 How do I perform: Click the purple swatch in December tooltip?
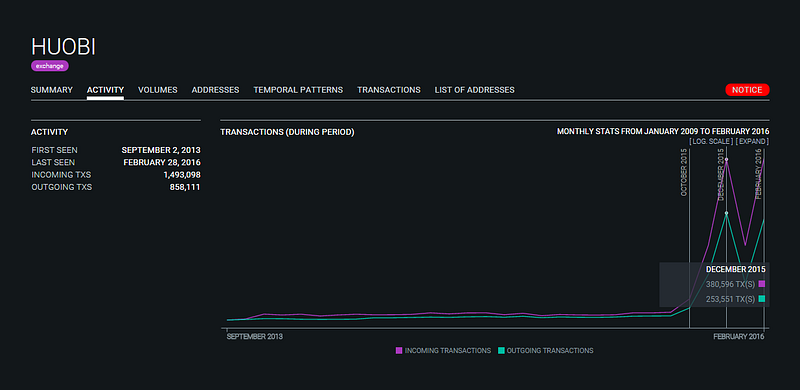click(x=762, y=284)
